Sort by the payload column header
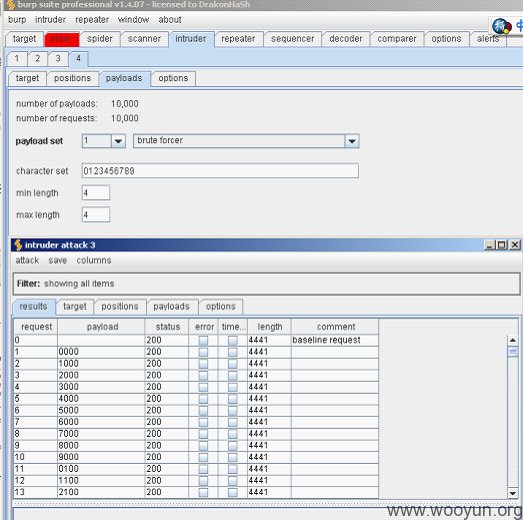Image resolution: width=523 pixels, height=520 pixels. point(101,327)
